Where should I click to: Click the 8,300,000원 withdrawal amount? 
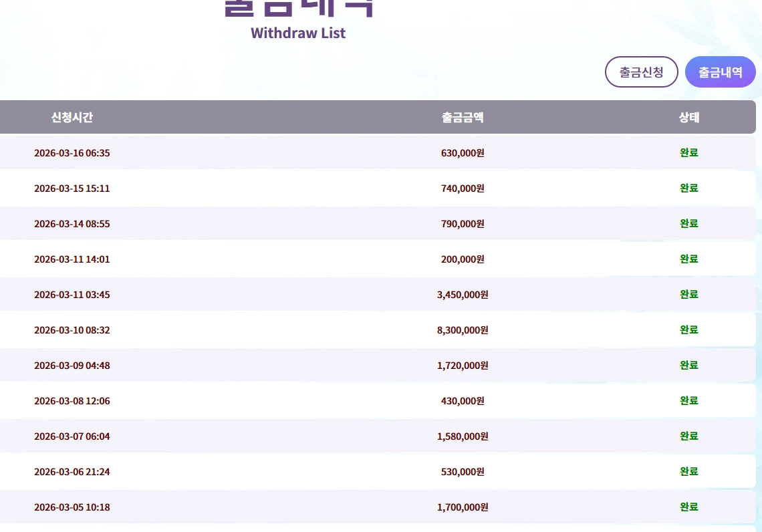coord(463,330)
